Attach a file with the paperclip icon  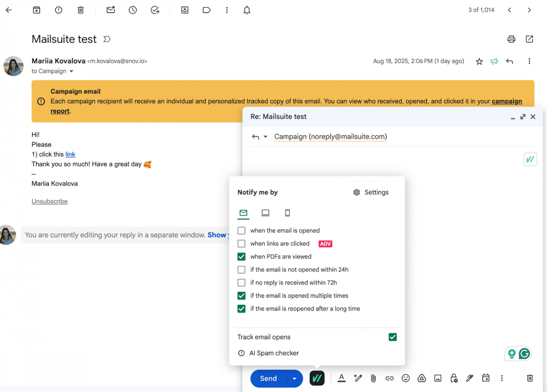pyautogui.click(x=373, y=378)
